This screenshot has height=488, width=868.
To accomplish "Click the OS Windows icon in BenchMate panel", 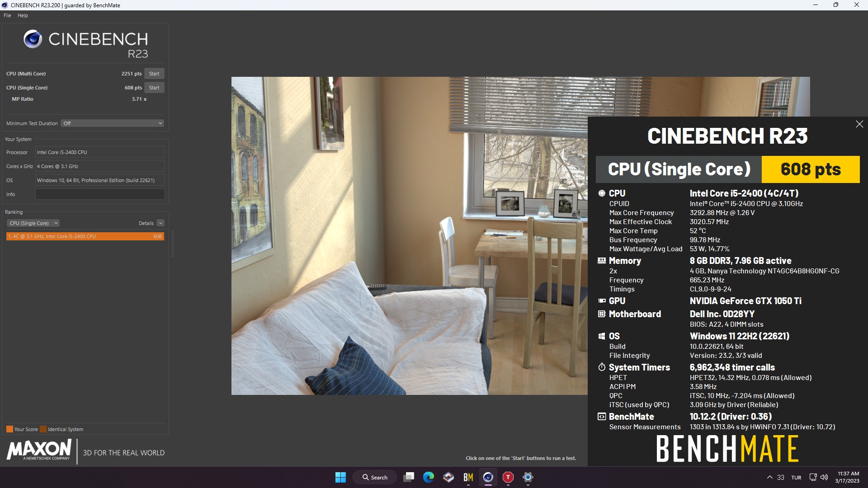I will coord(602,336).
